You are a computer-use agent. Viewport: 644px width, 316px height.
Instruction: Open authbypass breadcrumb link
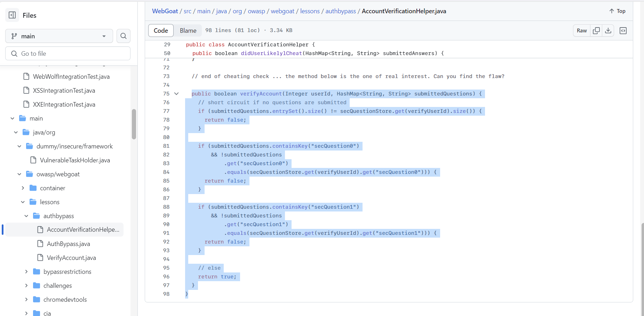point(341,11)
